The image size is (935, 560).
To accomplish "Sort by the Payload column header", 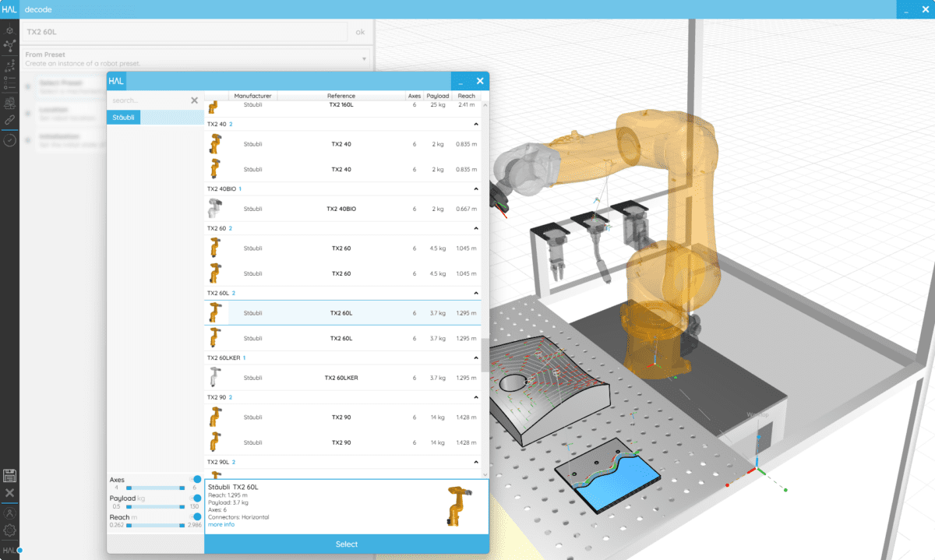I will (x=438, y=96).
